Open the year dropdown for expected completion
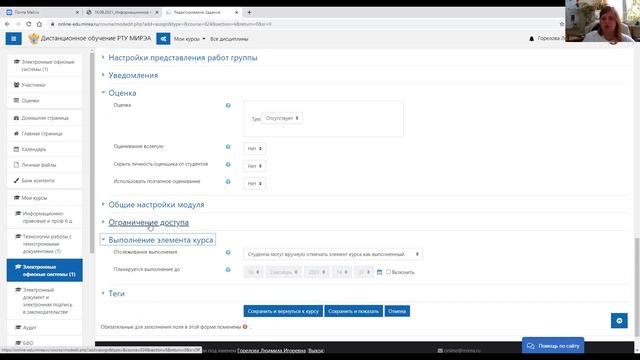 (x=317, y=272)
